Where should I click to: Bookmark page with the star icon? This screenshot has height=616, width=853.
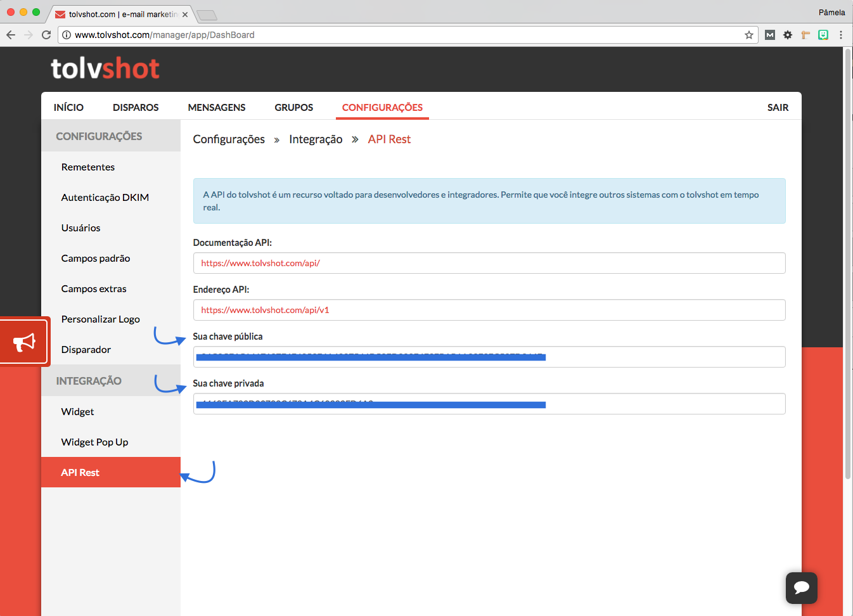[x=749, y=35]
